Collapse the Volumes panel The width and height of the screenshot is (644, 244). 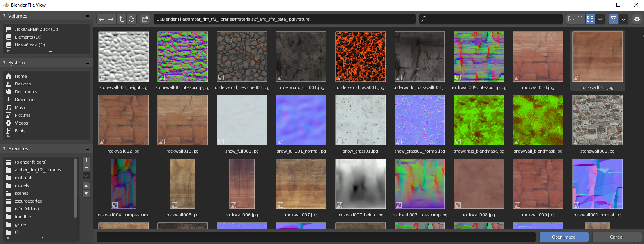[x=4, y=16]
